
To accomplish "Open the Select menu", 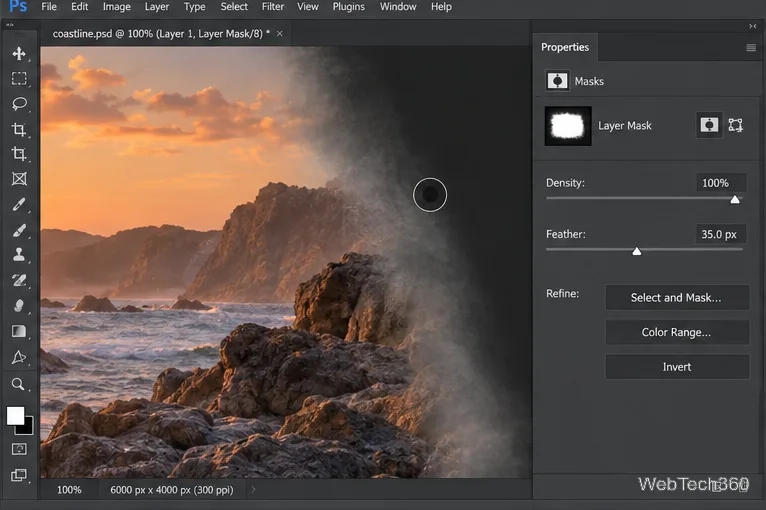I will pyautogui.click(x=234, y=7).
